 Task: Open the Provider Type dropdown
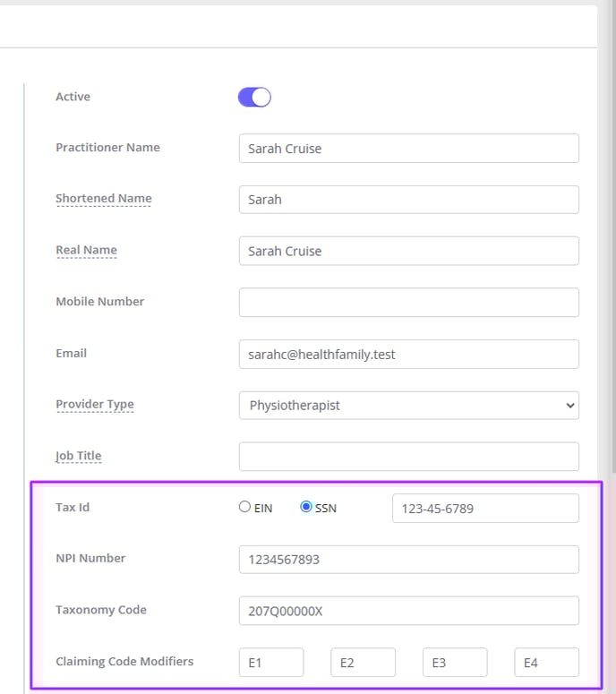tap(409, 406)
